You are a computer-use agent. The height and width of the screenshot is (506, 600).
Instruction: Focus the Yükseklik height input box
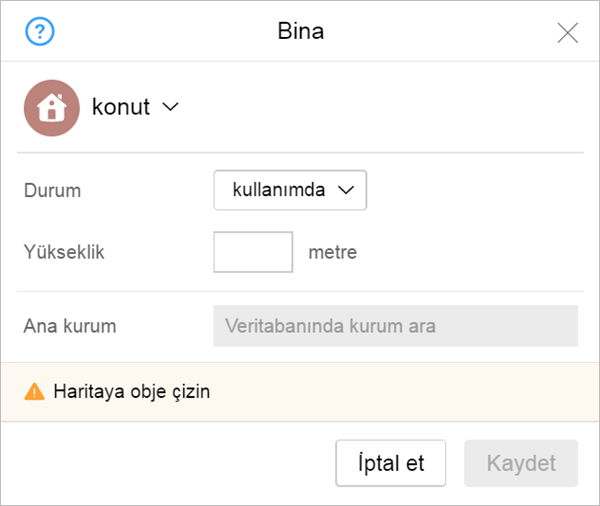click(253, 252)
